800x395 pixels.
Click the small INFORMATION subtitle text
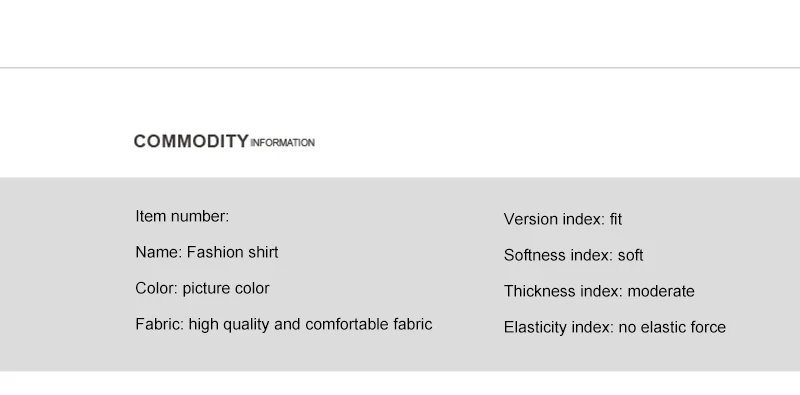[283, 143]
